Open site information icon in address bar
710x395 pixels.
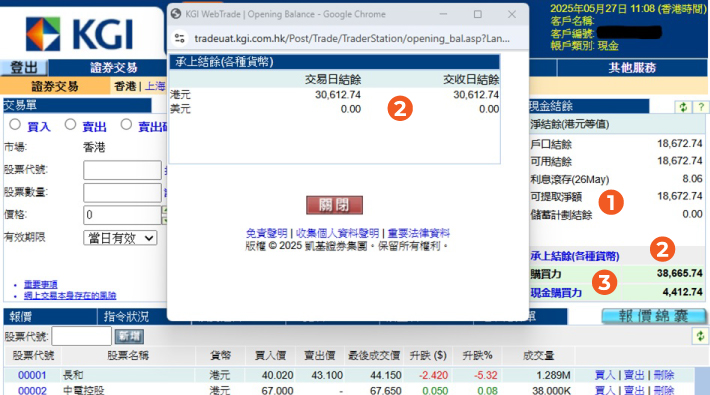click(x=180, y=38)
